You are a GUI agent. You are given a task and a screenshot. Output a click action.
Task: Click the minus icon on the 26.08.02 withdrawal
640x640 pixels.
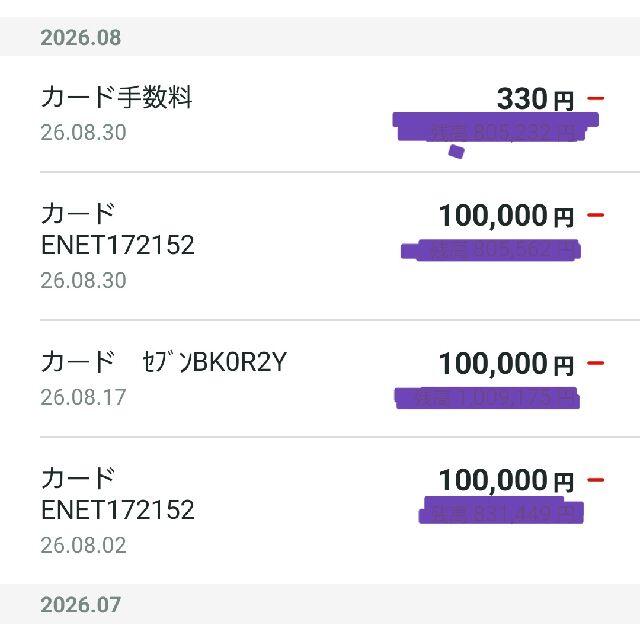[x=595, y=480]
